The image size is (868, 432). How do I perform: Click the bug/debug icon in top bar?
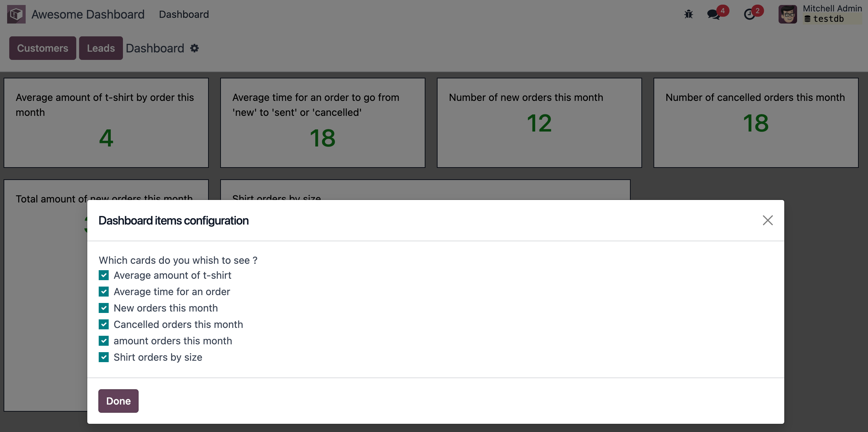(689, 14)
